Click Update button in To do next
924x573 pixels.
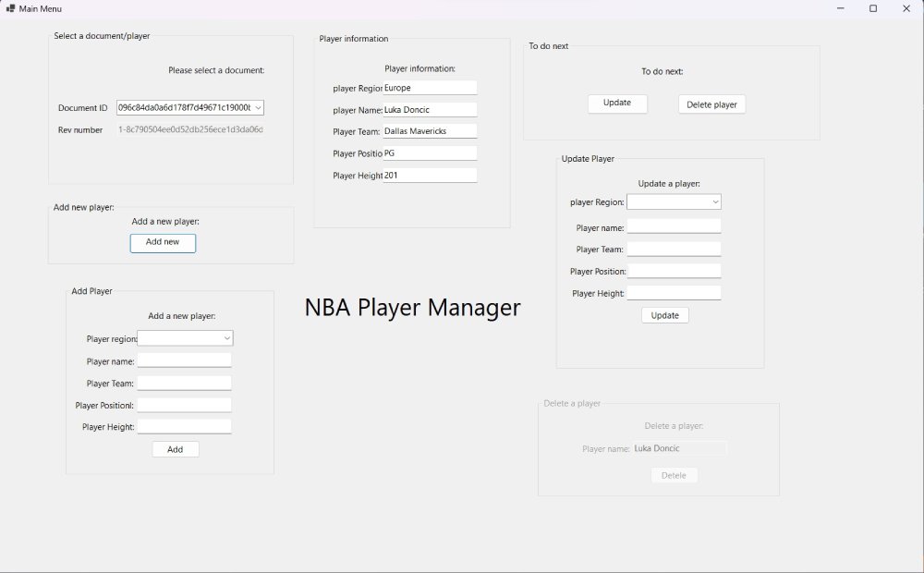[617, 104]
